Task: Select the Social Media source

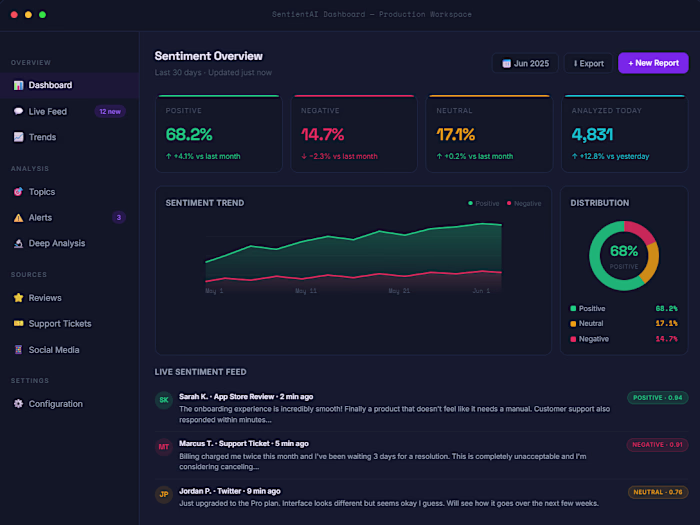Action: pyautogui.click(x=70, y=350)
